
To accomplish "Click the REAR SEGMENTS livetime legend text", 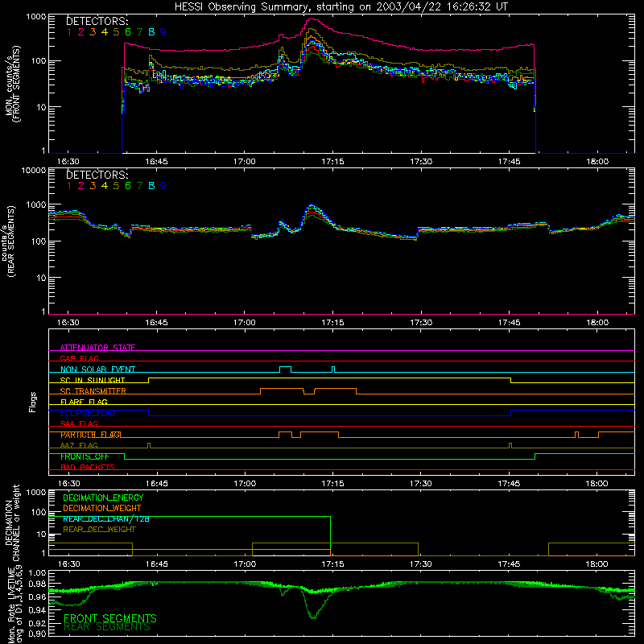I will click(x=107, y=627).
